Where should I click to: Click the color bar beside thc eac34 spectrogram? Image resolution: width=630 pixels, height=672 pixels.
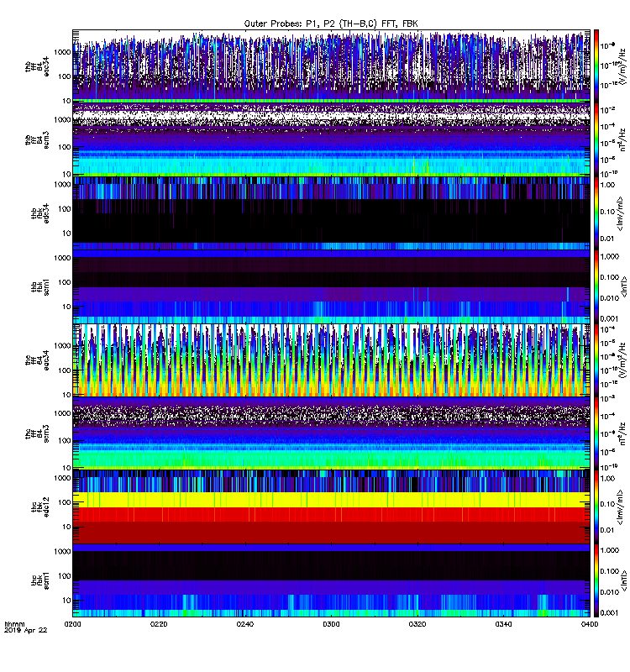[x=596, y=360]
